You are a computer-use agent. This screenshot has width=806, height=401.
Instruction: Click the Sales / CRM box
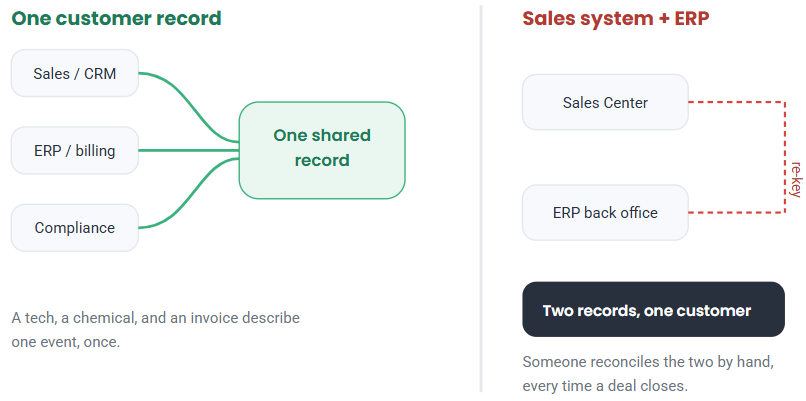point(75,73)
